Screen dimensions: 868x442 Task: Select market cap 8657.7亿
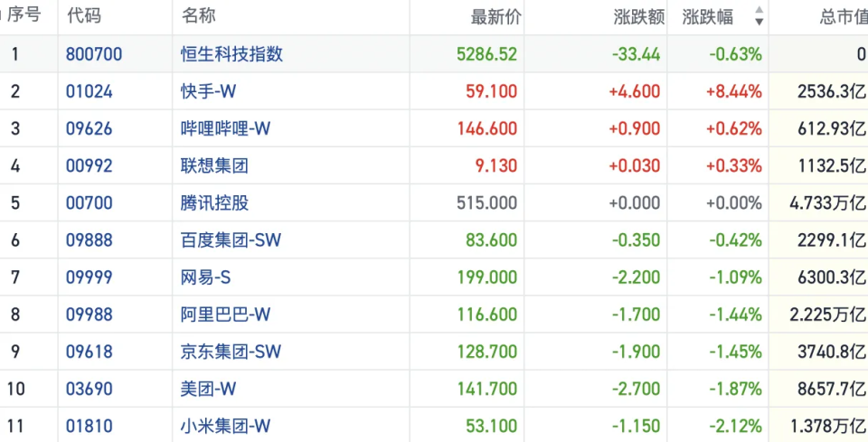pyautogui.click(x=832, y=389)
